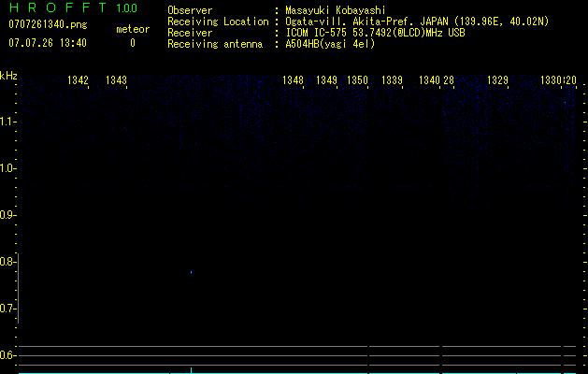Select the ICOM IC-575 53.7492 MHz USB text

point(375,33)
